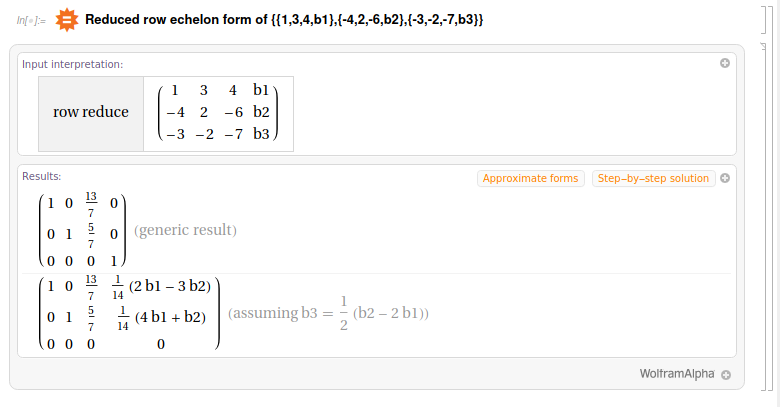780x407 pixels.
Task: Click the second result matrix with b1, b2
Action: (126, 313)
